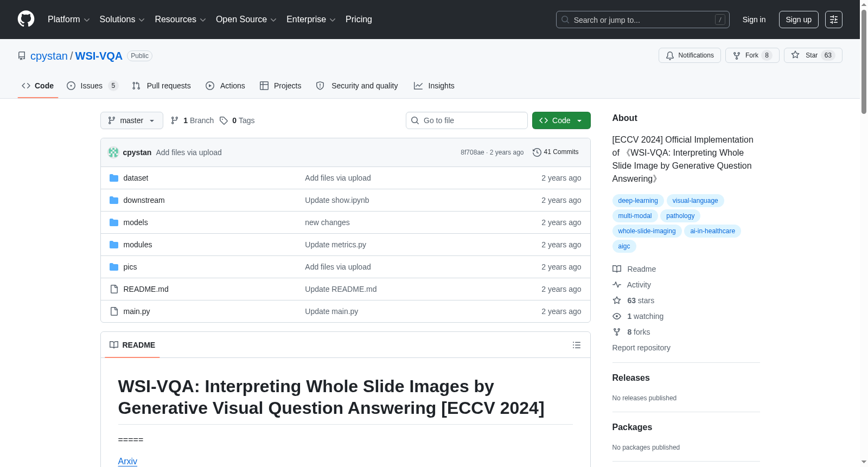Screen dimensions: 868x467
Task: Click Report repository link
Action: tap(641, 348)
